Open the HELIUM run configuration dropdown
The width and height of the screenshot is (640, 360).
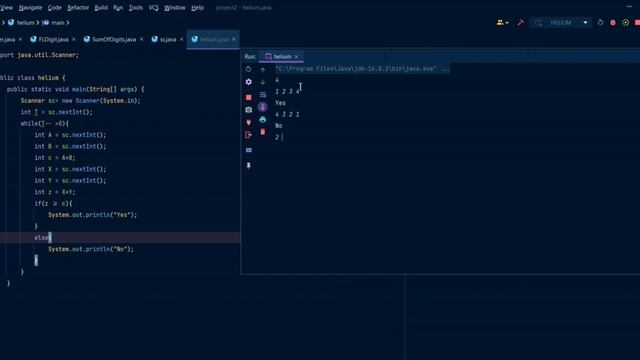[x=562, y=22]
